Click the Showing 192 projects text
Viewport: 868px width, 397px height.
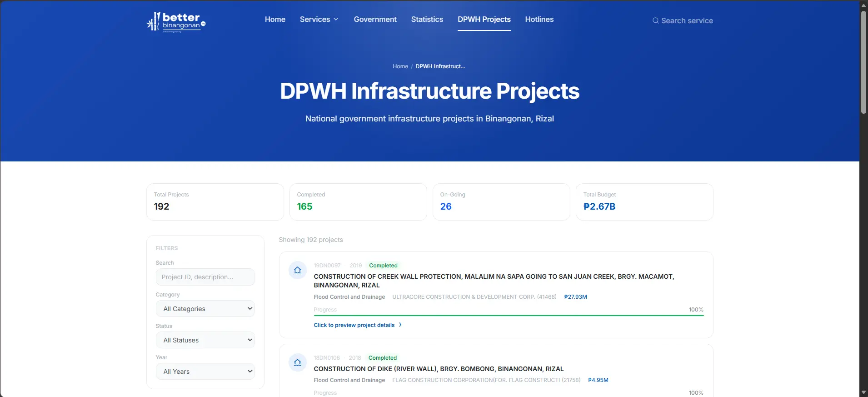(311, 240)
